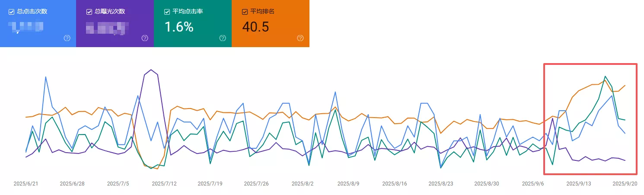Click the 平均排名 label

(x=262, y=12)
